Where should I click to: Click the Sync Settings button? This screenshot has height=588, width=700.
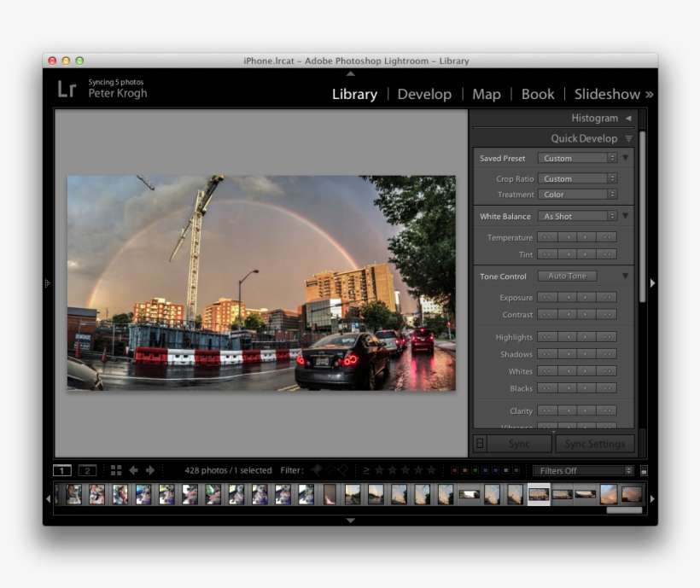[594, 444]
